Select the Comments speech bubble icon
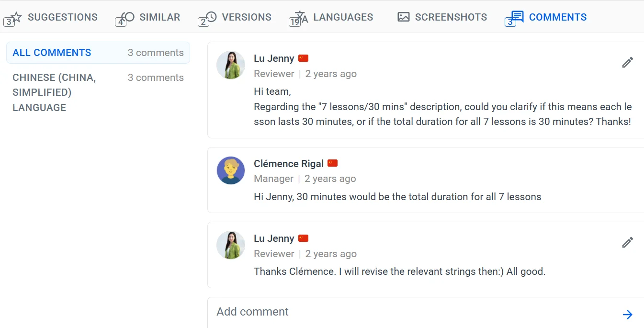644x328 pixels. tap(518, 17)
